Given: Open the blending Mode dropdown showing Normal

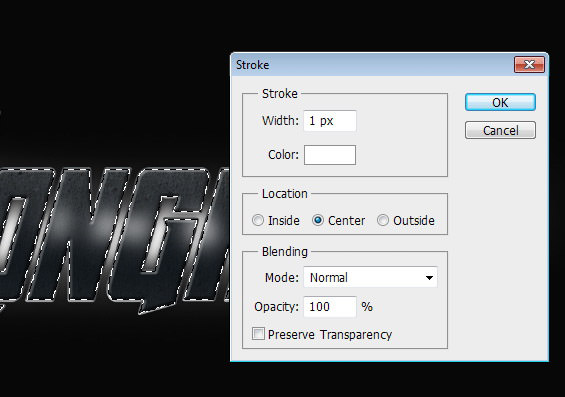Looking at the screenshot, I should [370, 277].
